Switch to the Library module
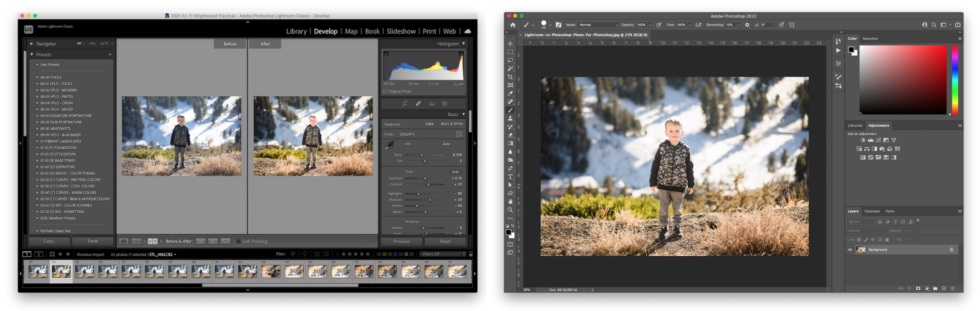The height and width of the screenshot is (311, 980). pos(296,31)
